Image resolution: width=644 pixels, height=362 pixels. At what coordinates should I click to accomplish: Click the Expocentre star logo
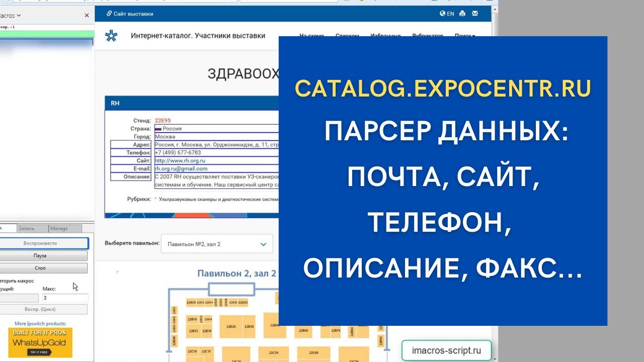pyautogui.click(x=111, y=36)
